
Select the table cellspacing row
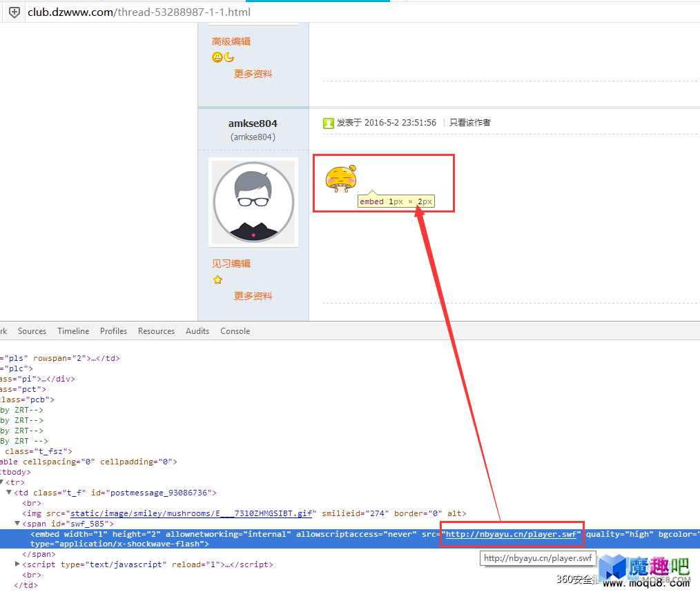coord(88,462)
